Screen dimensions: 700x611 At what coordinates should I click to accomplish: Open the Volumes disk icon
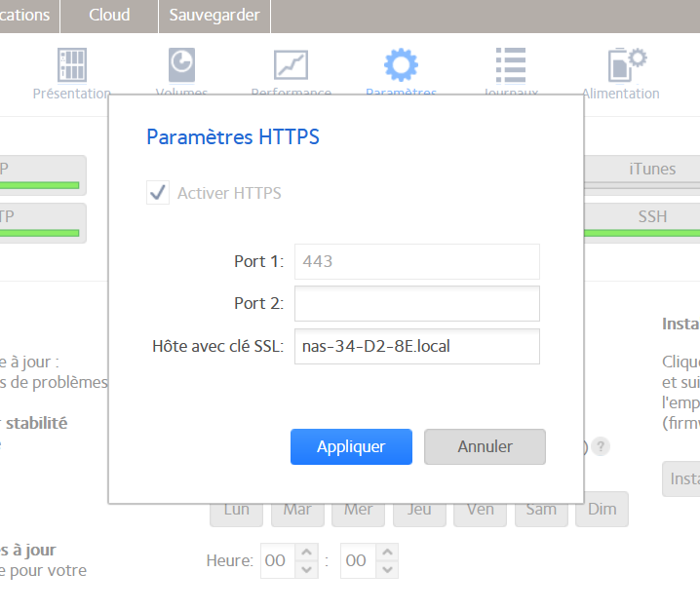pos(181,65)
